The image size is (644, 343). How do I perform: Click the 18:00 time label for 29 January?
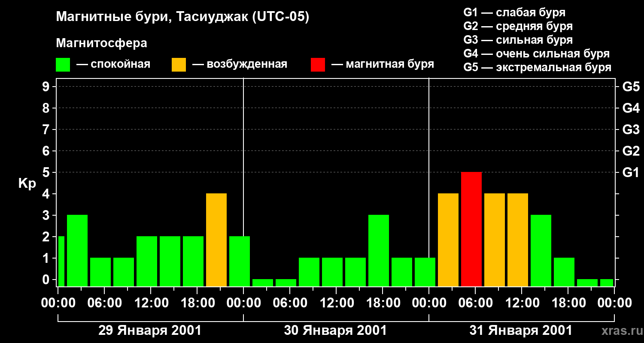(x=197, y=303)
